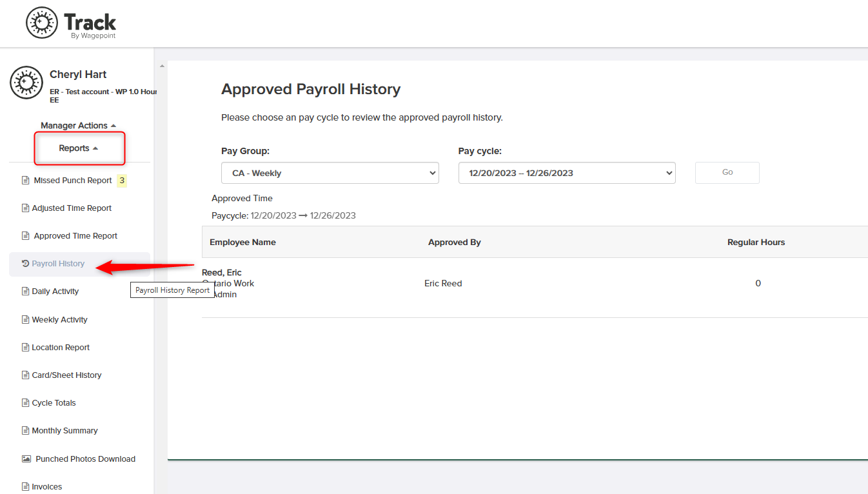Image resolution: width=868 pixels, height=494 pixels.
Task: Click the Track by Wagepoint logo
Action: (x=71, y=23)
